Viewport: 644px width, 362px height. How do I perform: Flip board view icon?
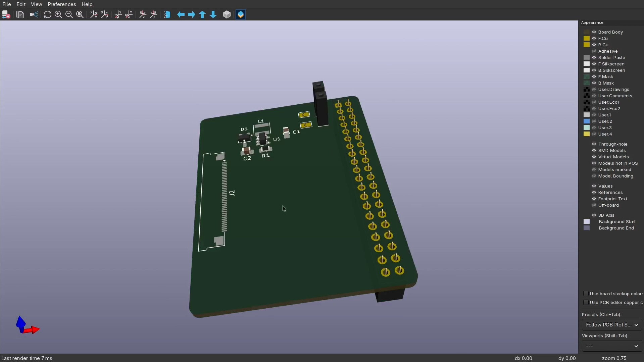click(167, 14)
